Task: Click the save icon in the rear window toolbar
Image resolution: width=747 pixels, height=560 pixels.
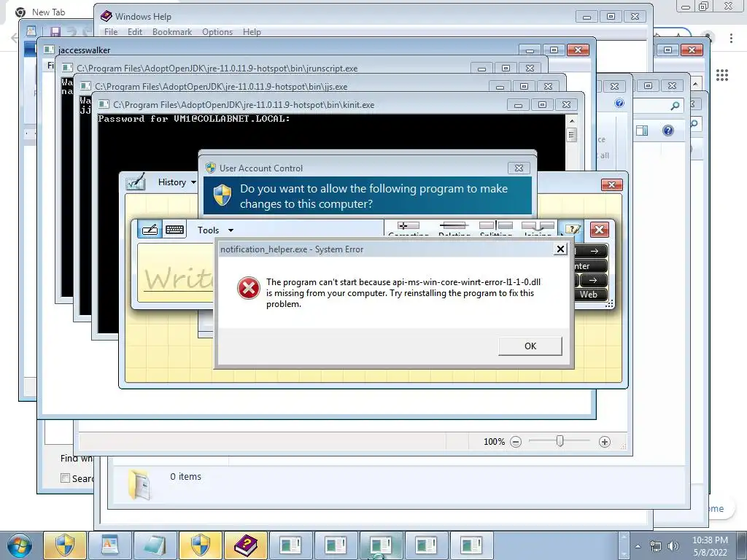Action: [x=55, y=32]
